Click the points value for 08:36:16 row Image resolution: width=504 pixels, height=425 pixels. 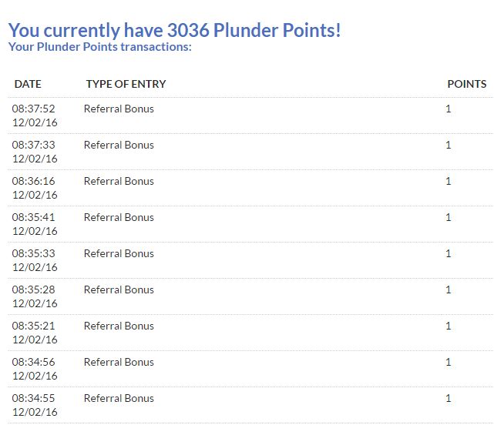(x=449, y=182)
